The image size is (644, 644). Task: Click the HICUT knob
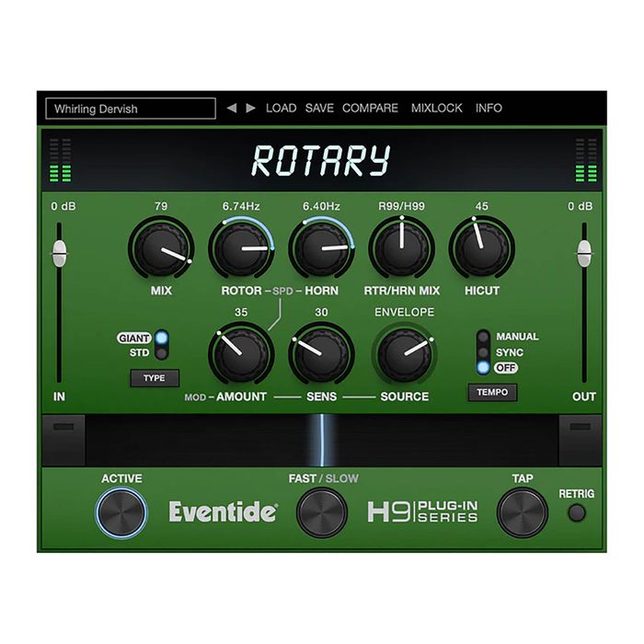pyautogui.click(x=481, y=248)
